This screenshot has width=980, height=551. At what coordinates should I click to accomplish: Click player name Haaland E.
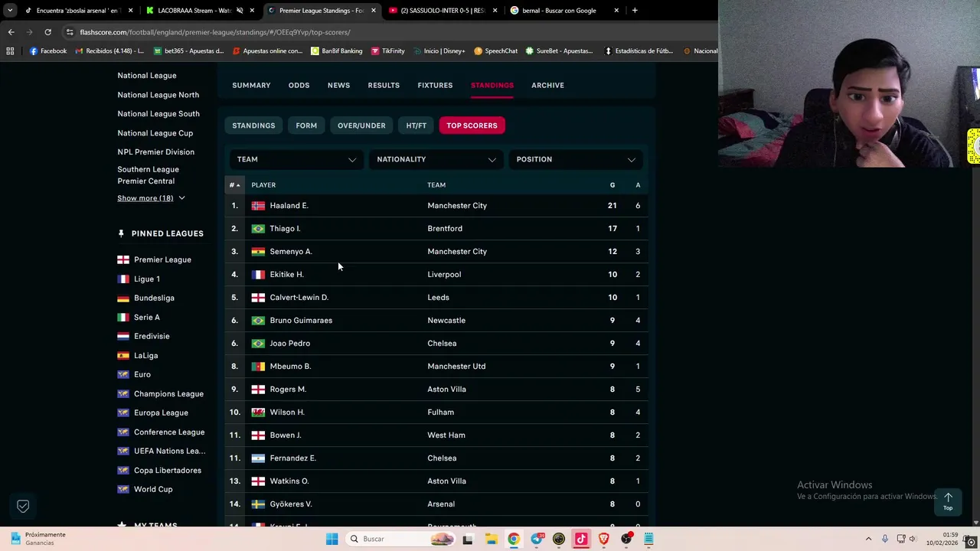[x=289, y=206]
